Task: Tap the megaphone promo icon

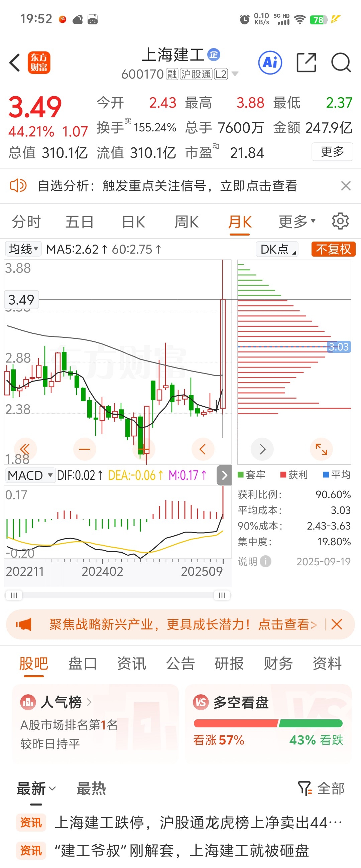Action: point(24,624)
